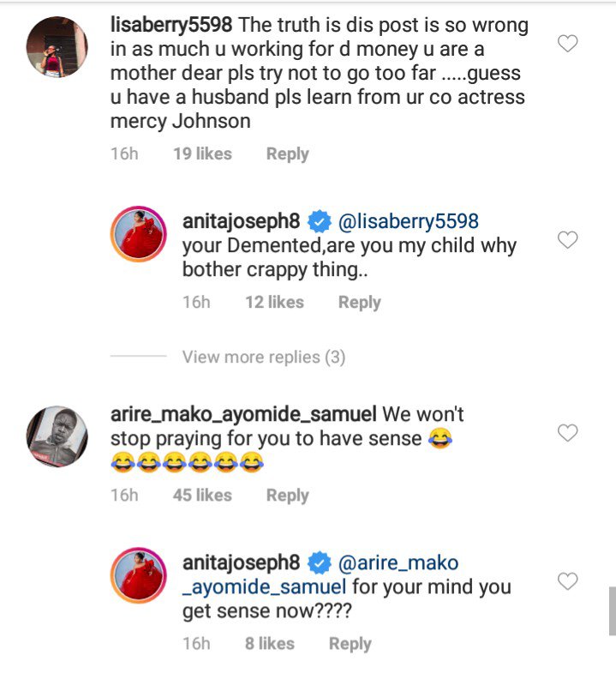This screenshot has height=685, width=616.
Task: Reply to lisaberry5598's comment
Action: tap(287, 154)
